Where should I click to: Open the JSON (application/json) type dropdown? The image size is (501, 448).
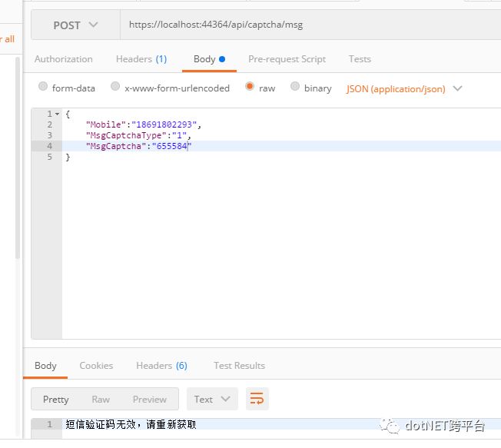(404, 88)
